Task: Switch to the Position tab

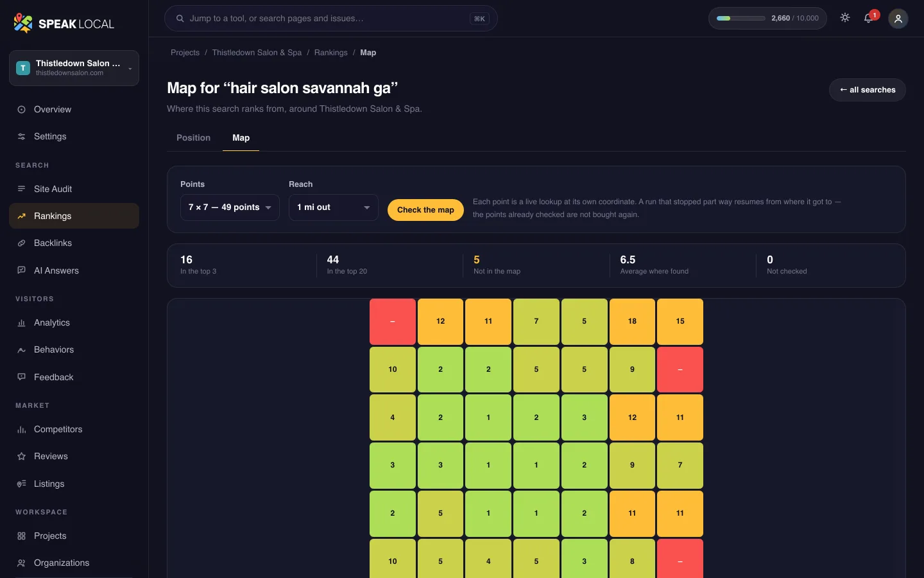Action: point(194,138)
